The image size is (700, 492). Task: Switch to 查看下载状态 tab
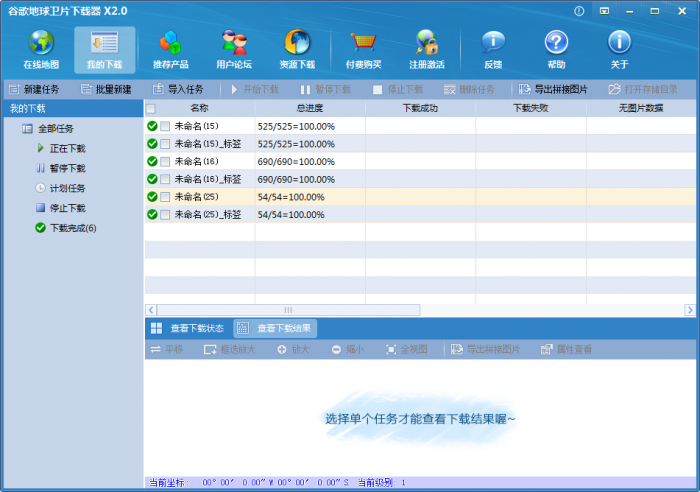click(x=188, y=328)
